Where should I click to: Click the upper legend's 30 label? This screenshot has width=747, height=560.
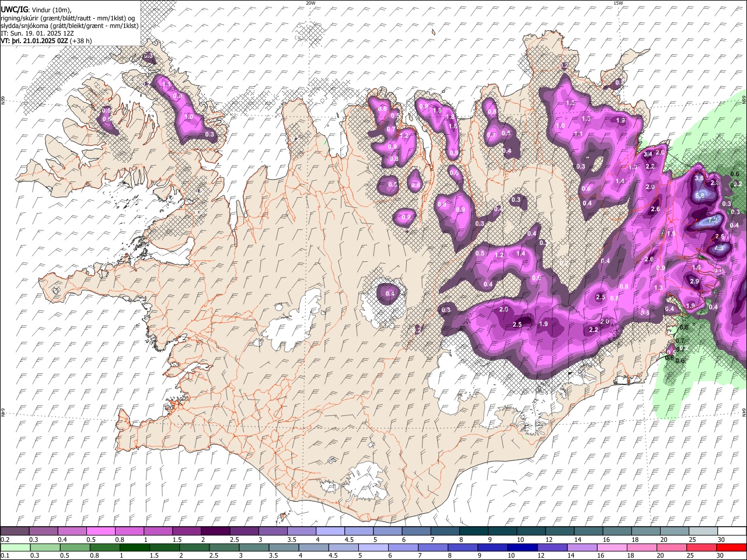click(x=721, y=539)
